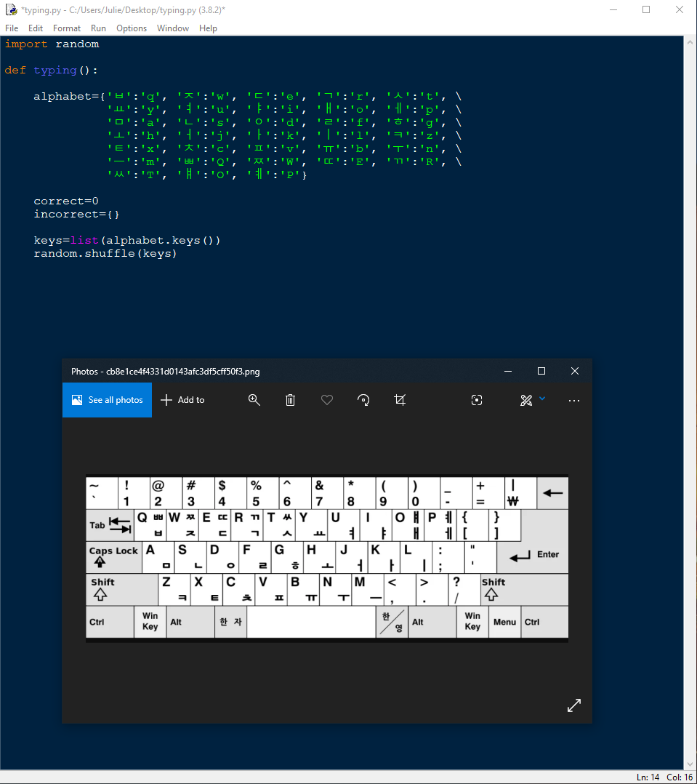Open the crop tool in Photos
This screenshot has height=784, width=697.
point(400,400)
